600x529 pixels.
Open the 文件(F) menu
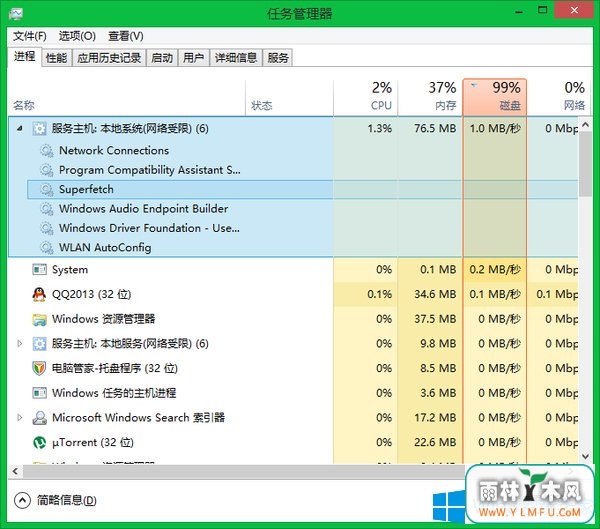(30, 36)
